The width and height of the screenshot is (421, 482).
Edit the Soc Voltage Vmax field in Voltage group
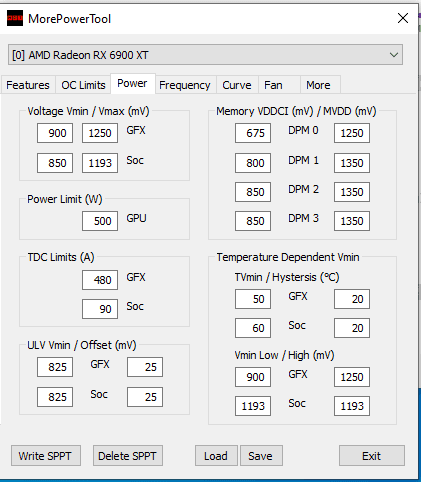click(100, 163)
